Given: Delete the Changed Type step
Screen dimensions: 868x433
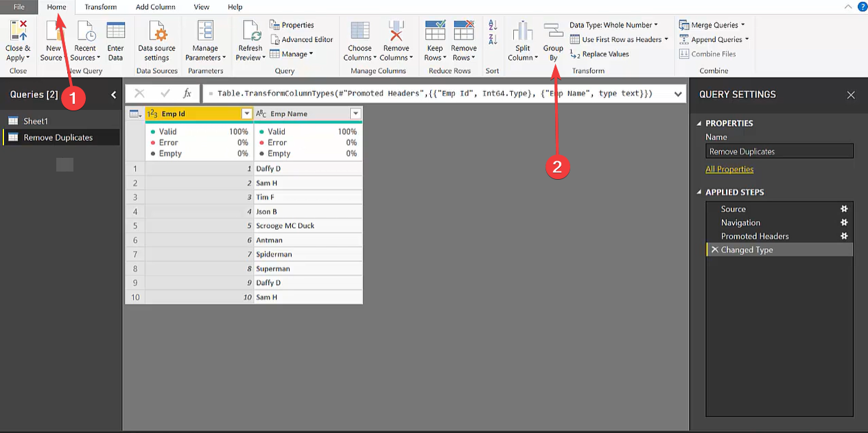Looking at the screenshot, I should point(714,250).
